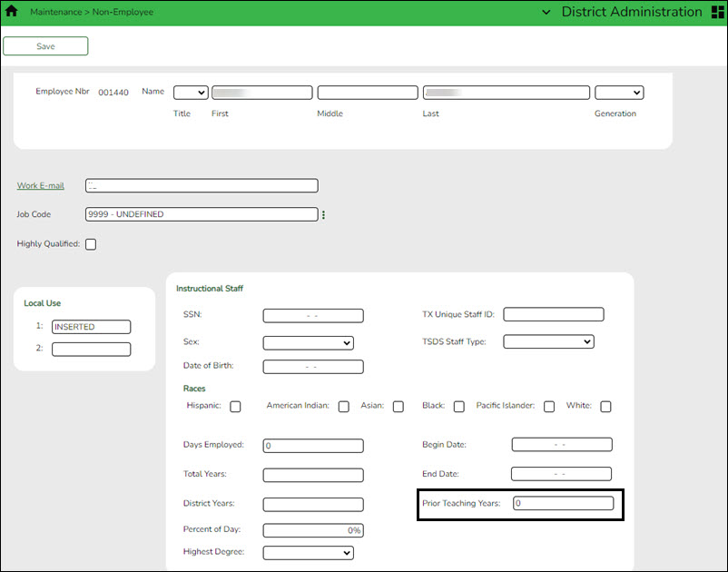Open the Title dropdown
The image size is (728, 572).
191,93
